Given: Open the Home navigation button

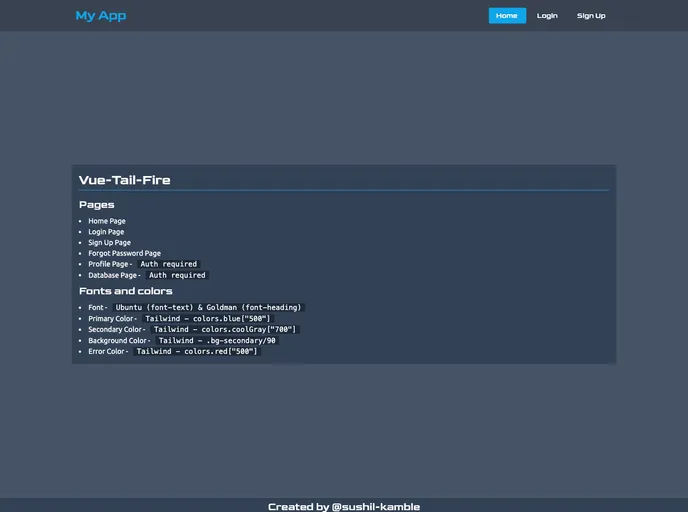Looking at the screenshot, I should (507, 16).
